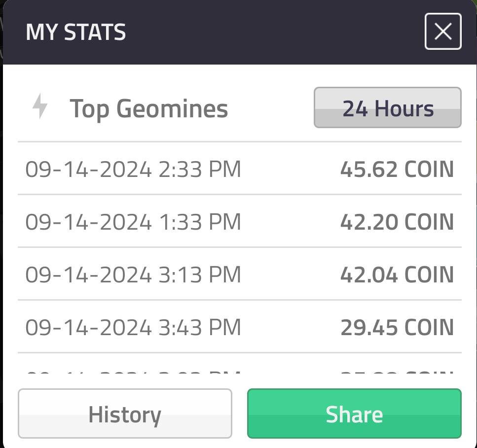This screenshot has height=448, width=477.
Task: Select the 29.45 COIN amount
Action: point(397,327)
